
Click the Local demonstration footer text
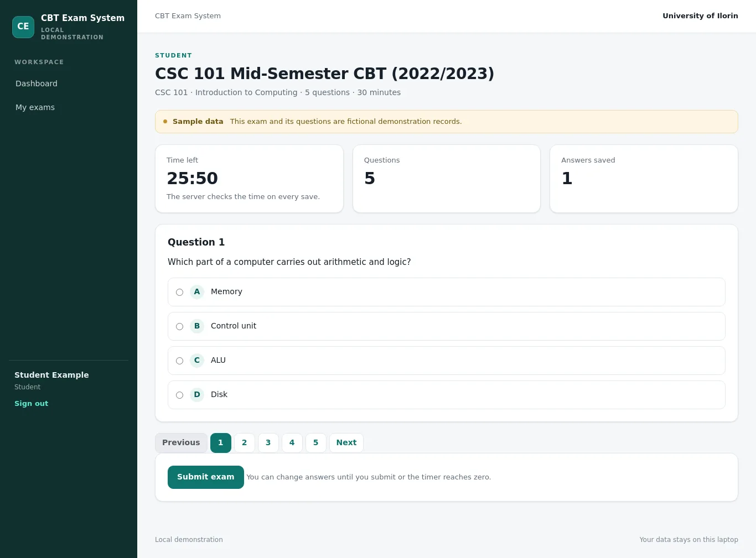click(189, 540)
